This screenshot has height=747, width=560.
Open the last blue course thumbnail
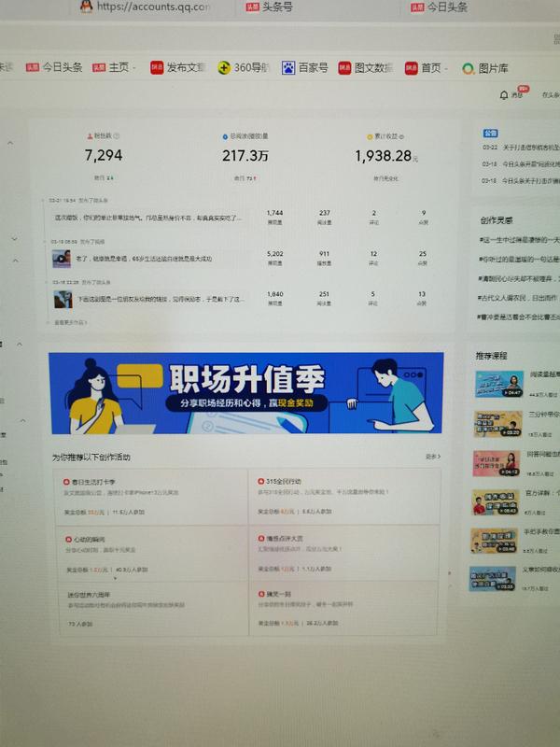click(493, 579)
